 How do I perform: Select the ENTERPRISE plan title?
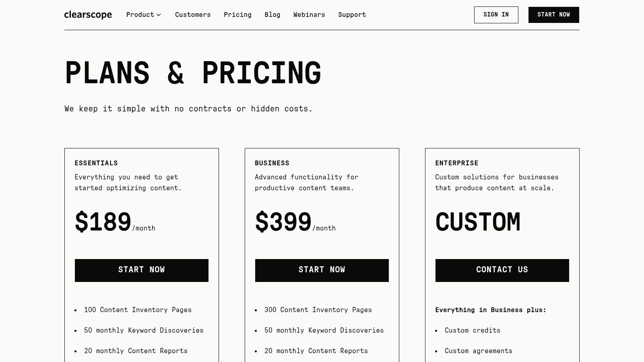click(457, 163)
